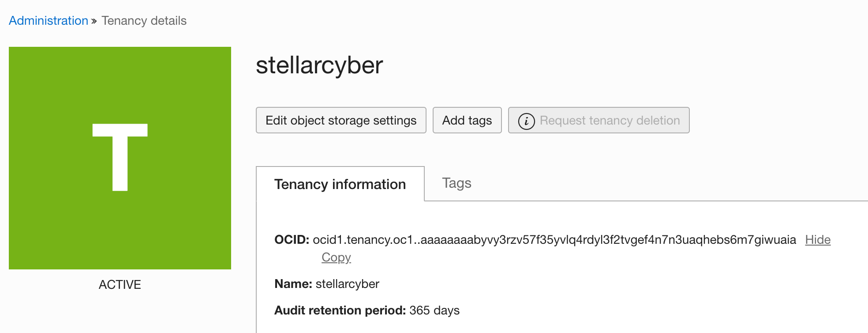Image resolution: width=868 pixels, height=333 pixels.
Task: Switch to the Tags tab
Action: click(x=456, y=183)
